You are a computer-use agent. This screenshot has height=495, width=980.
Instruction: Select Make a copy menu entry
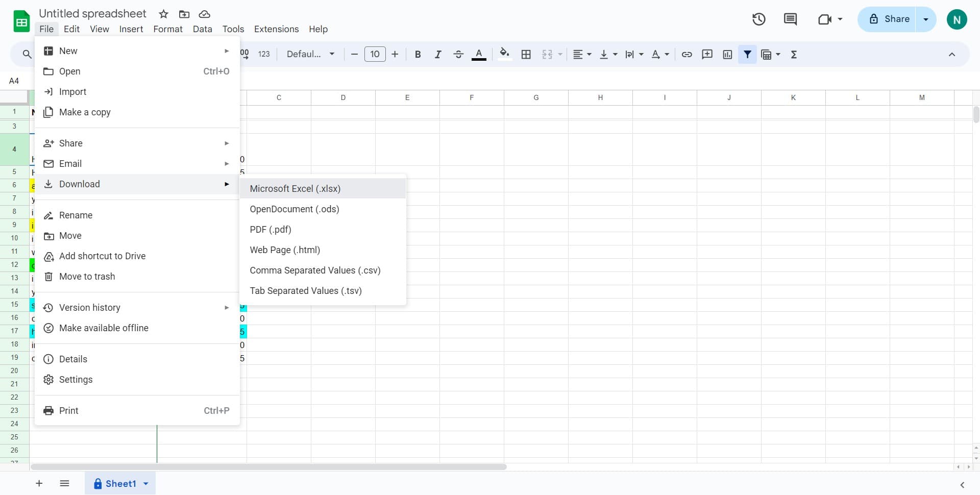click(85, 112)
